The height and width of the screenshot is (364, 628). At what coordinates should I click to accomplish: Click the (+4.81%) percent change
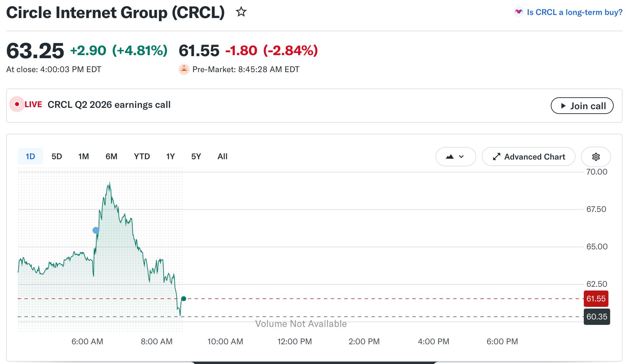(140, 50)
